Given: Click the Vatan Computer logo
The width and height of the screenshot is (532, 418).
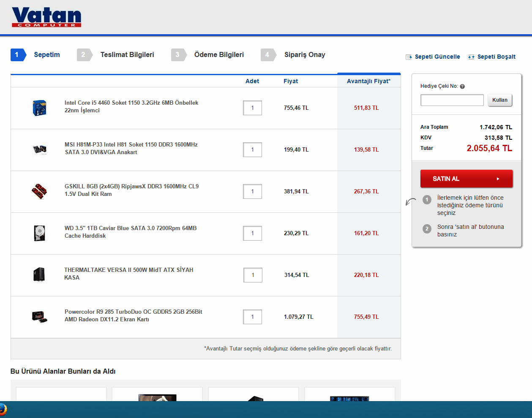Looking at the screenshot, I should [x=46, y=17].
